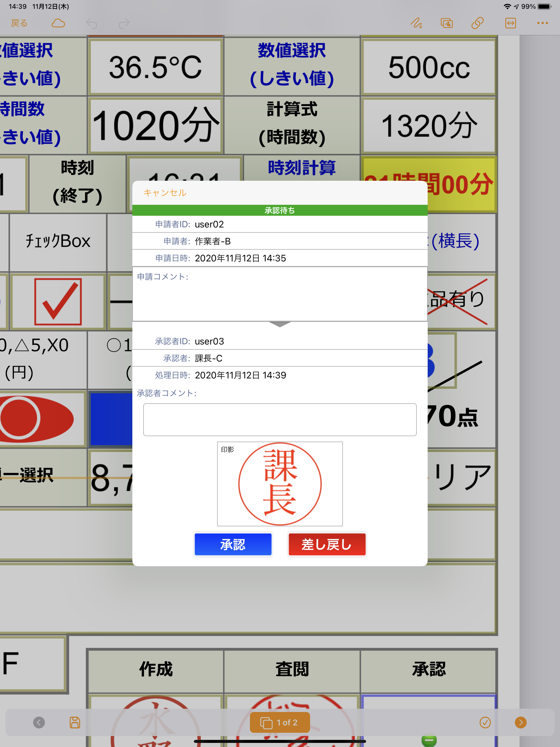The height and width of the screenshot is (747, 560).
Task: Tap the undo arrow icon
Action: pyautogui.click(x=92, y=24)
